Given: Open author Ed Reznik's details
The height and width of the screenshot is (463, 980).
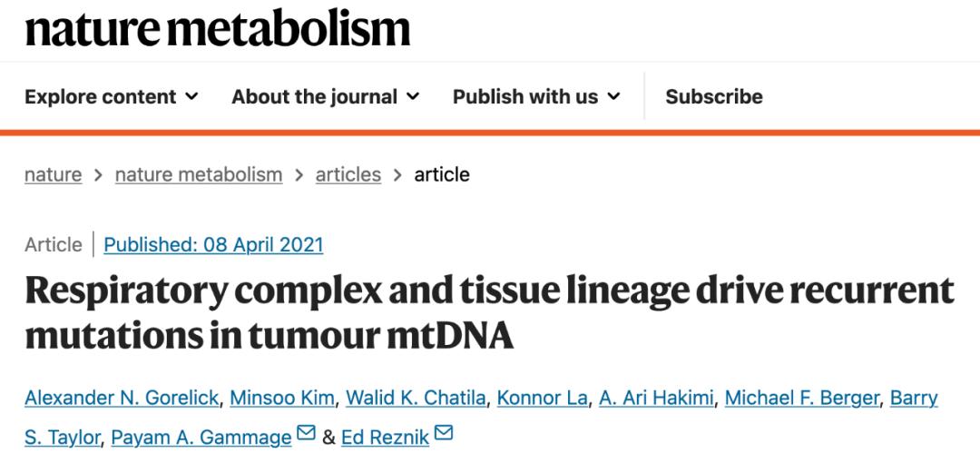Looking at the screenshot, I should [385, 438].
